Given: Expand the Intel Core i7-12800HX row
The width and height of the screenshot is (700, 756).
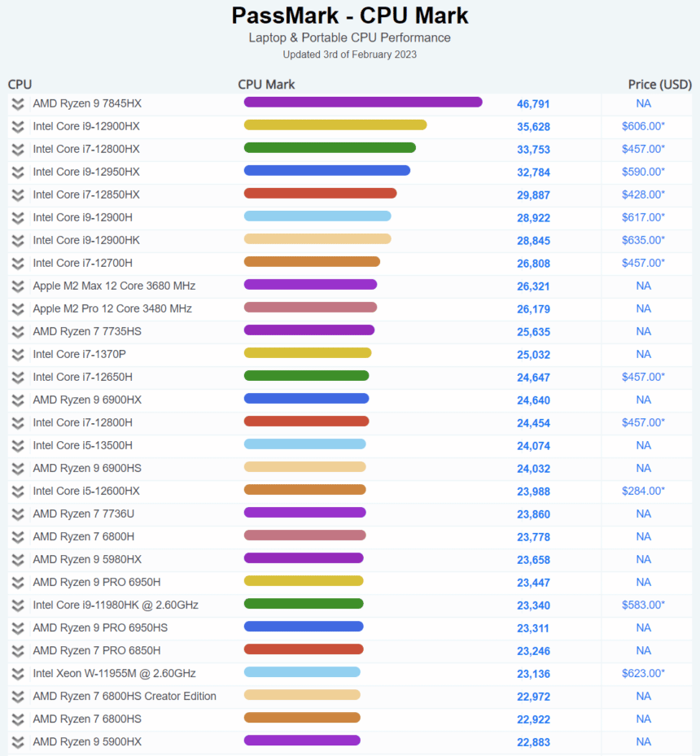Looking at the screenshot, I should (x=17, y=149).
